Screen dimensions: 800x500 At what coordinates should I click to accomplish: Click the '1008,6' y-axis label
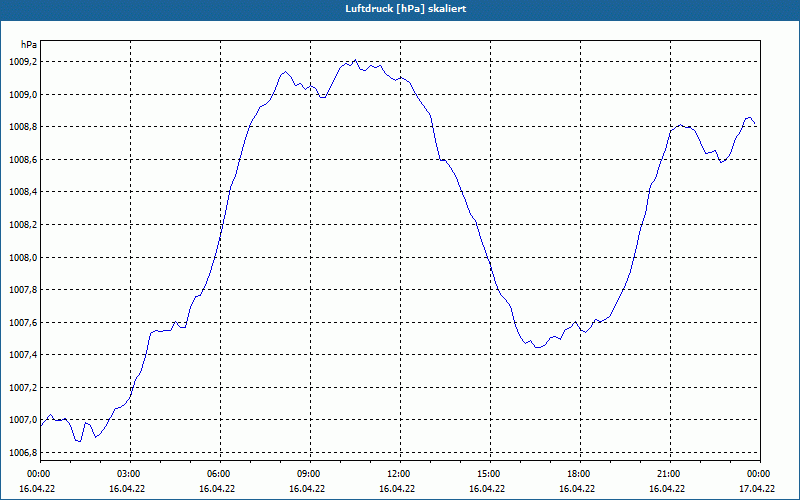pos(23,160)
